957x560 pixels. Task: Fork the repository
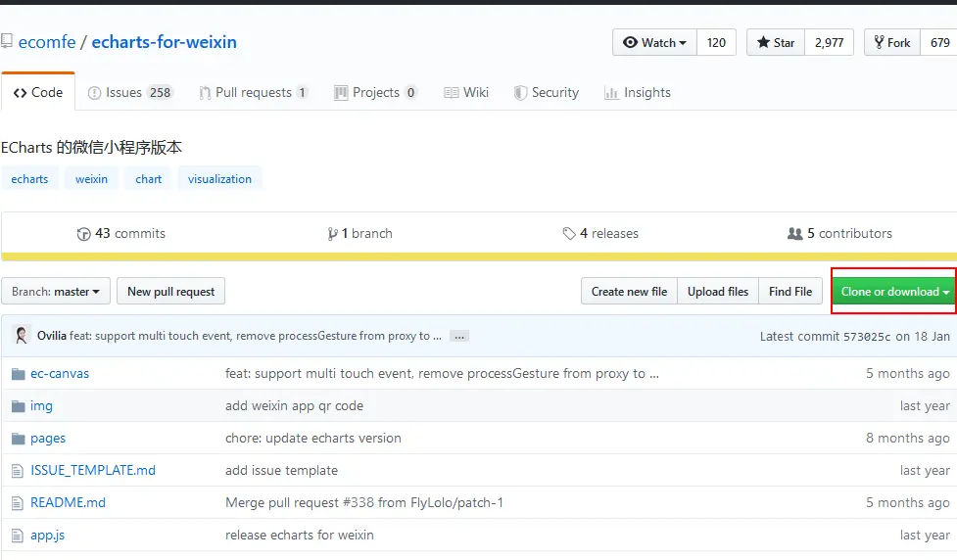pyautogui.click(x=892, y=43)
